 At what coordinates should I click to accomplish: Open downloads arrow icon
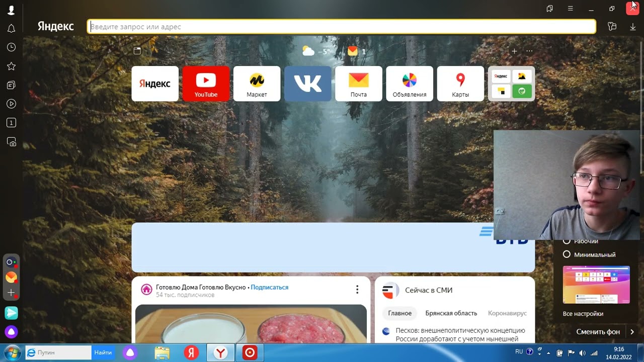(633, 27)
